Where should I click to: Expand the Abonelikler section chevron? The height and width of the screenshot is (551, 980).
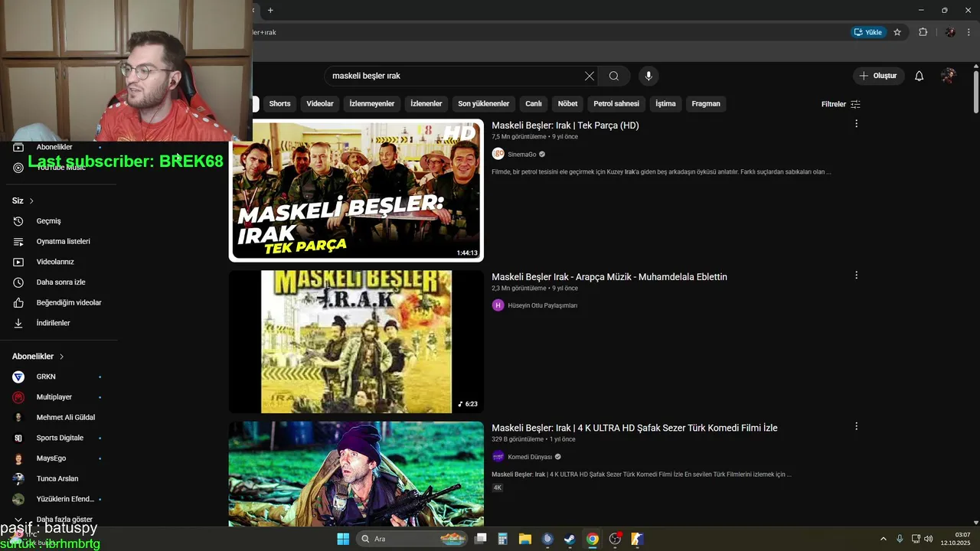[x=62, y=357]
